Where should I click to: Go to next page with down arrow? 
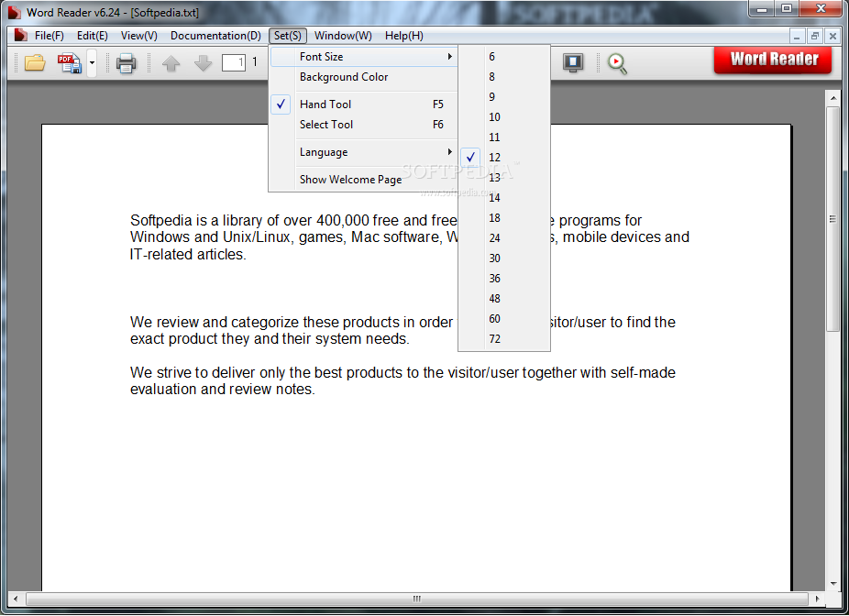point(203,62)
